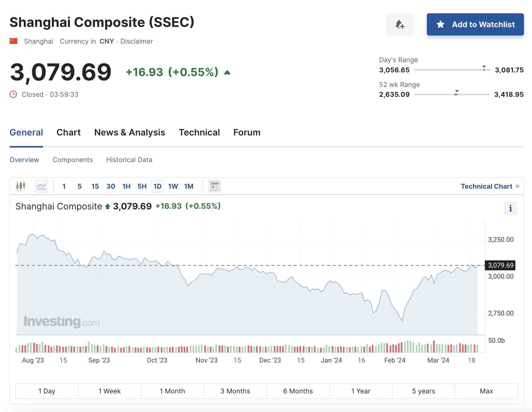Click the 3,081.75 day high value

tap(509, 70)
